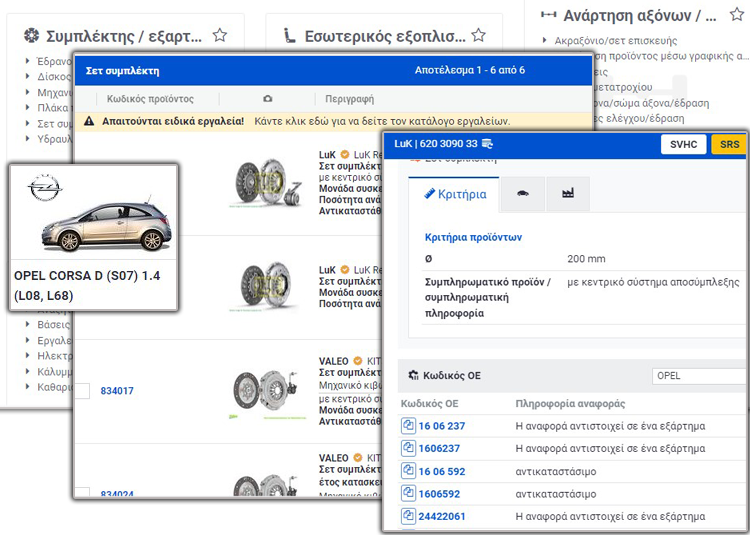The image size is (750, 535).
Task: Click the yellow SRS button
Action: 729,144
